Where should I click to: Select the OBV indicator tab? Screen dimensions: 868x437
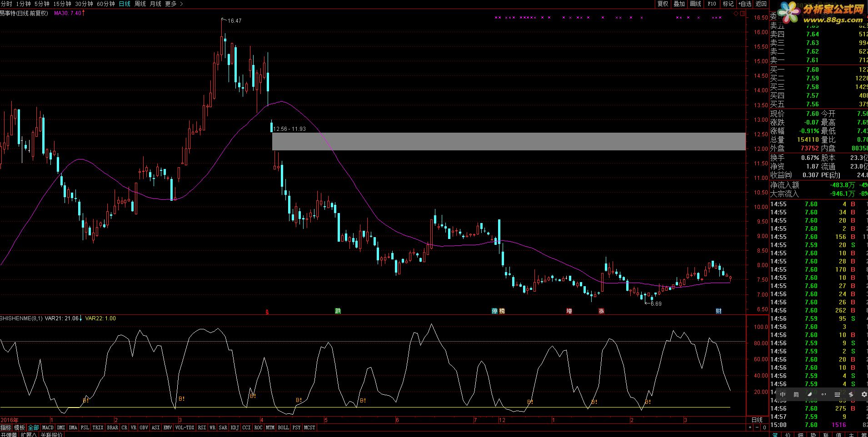tap(144, 427)
